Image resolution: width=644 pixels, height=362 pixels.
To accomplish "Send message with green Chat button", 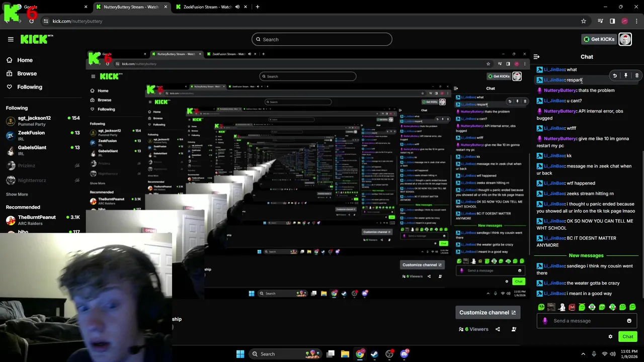I will [x=627, y=337].
